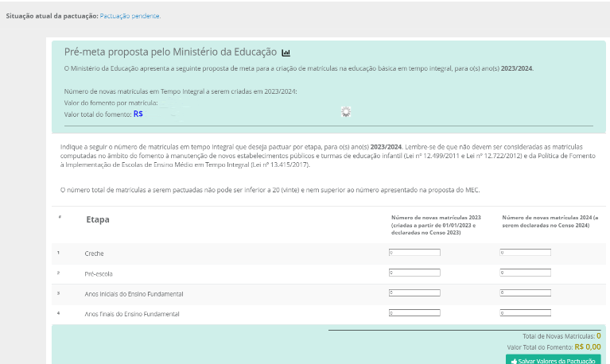610x364 pixels.
Task: Click the 'Total de Novas Matrículas' value
Action: pos(598,336)
